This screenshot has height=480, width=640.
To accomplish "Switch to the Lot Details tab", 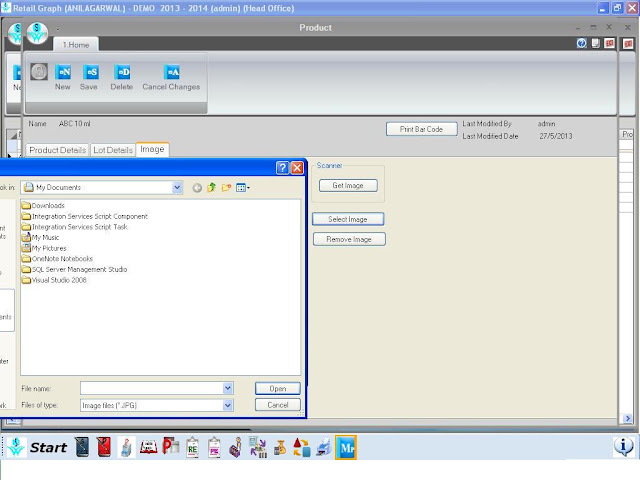I will (113, 150).
